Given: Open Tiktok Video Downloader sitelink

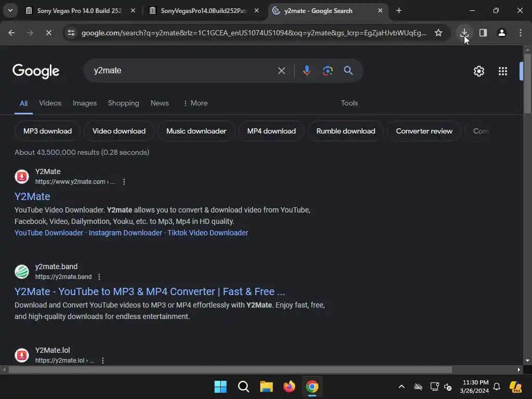Looking at the screenshot, I should [x=208, y=233].
